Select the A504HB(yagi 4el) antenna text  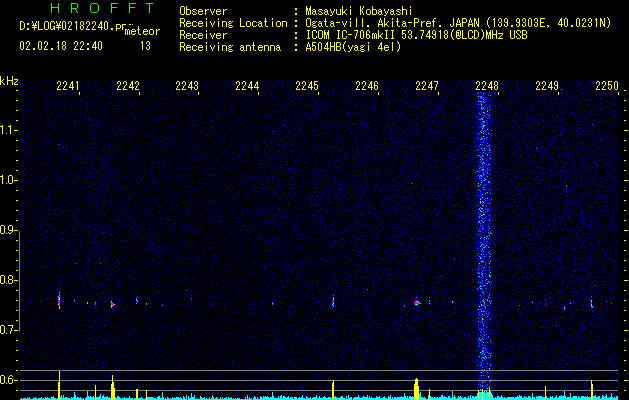pos(353,47)
